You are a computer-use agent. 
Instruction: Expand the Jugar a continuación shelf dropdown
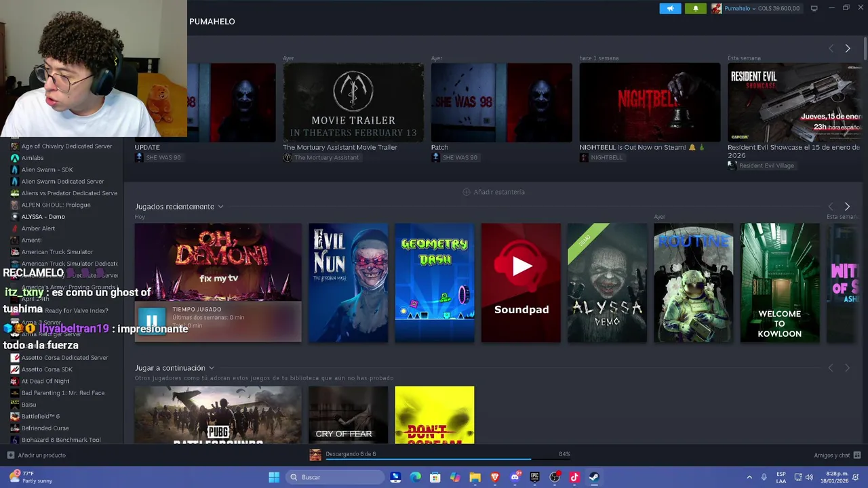click(212, 368)
